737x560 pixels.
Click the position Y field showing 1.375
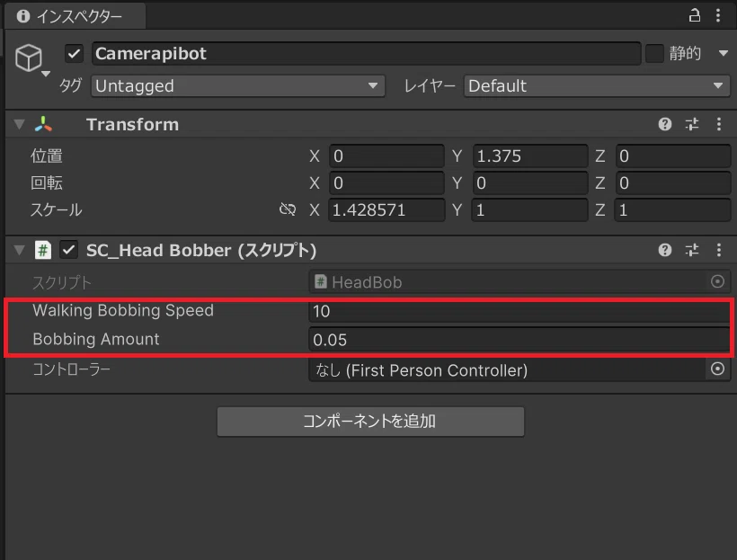pos(530,156)
